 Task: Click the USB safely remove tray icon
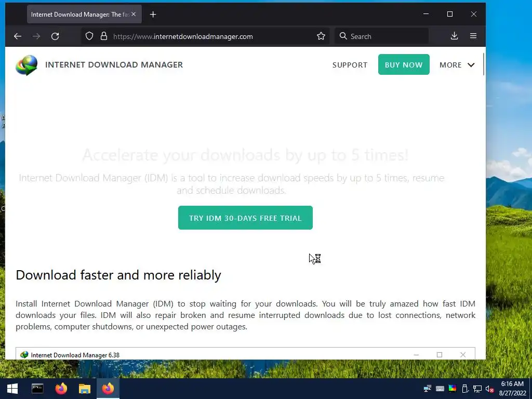(465, 389)
